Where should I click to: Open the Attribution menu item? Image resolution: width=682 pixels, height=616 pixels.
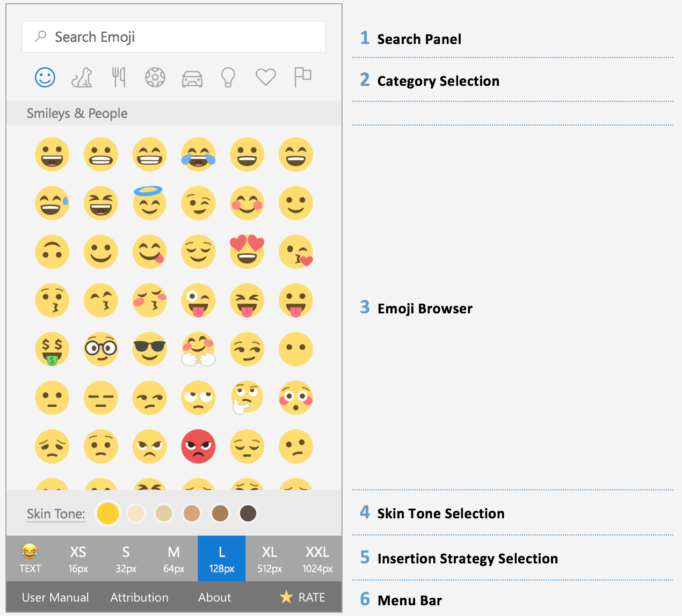click(x=140, y=597)
